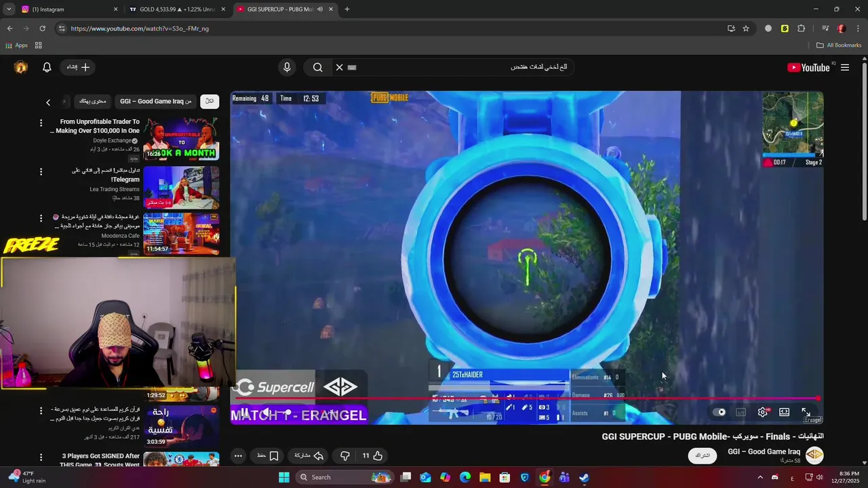This screenshot has width=868, height=488.
Task: Switch to the GOLD 4,533.99 browser tab
Action: pos(176,9)
